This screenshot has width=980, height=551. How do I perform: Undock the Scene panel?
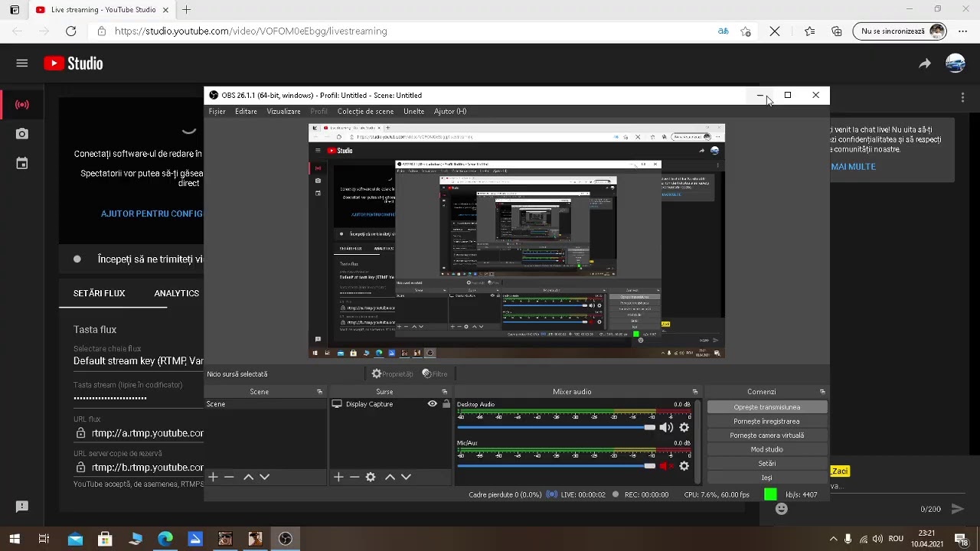pos(319,392)
